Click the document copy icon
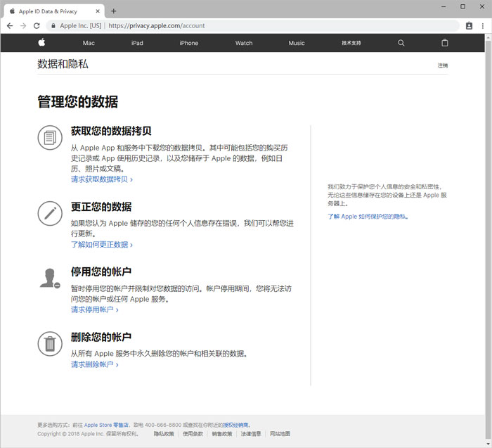The image size is (492, 448). tap(50, 138)
